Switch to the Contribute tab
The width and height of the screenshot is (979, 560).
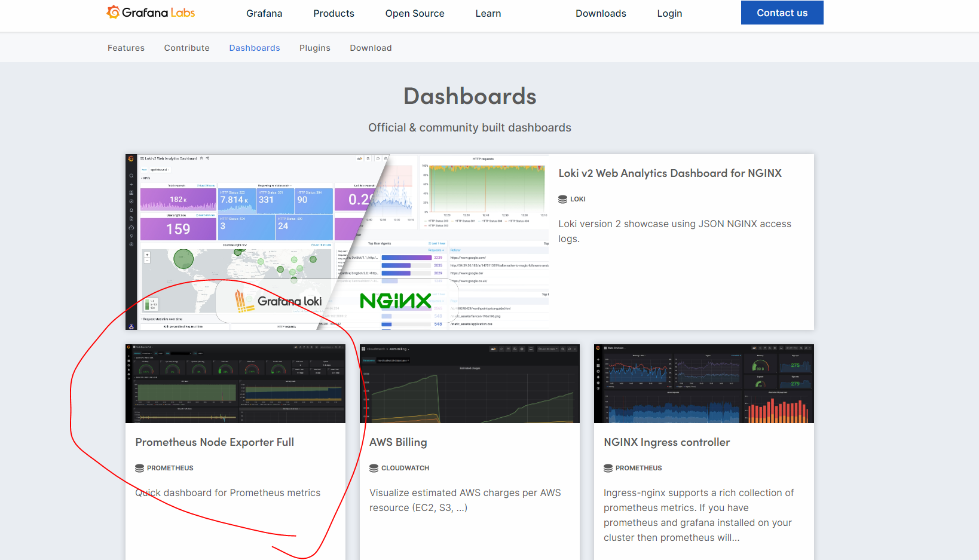(x=187, y=48)
